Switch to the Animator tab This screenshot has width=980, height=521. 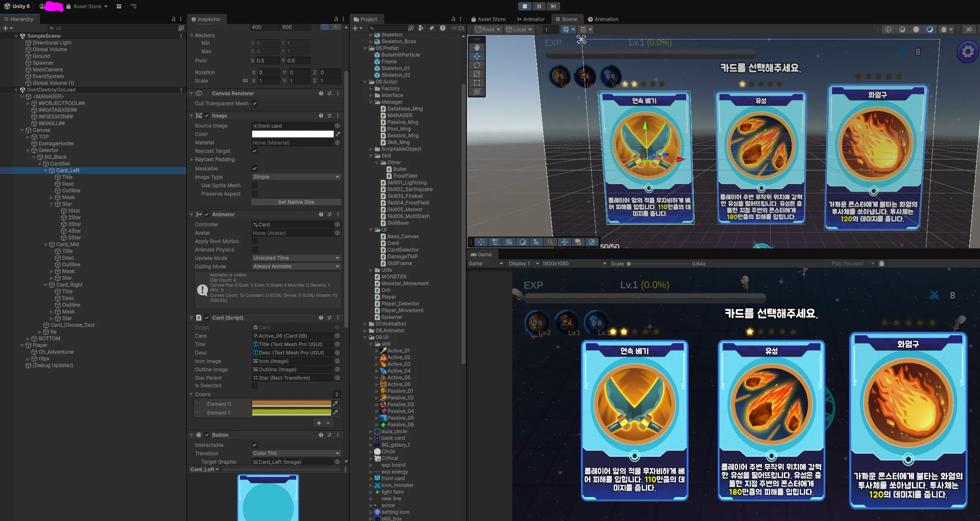click(530, 19)
